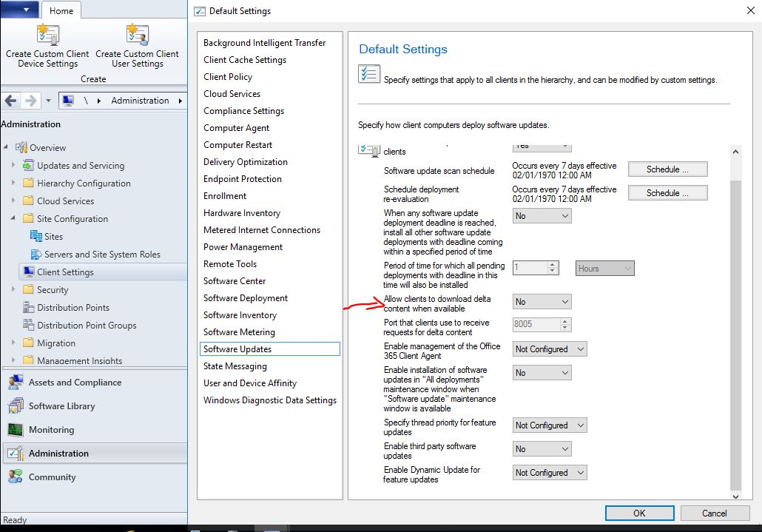This screenshot has width=762, height=532.
Task: Open the Office 365 Client Agent dropdown
Action: tap(549, 349)
